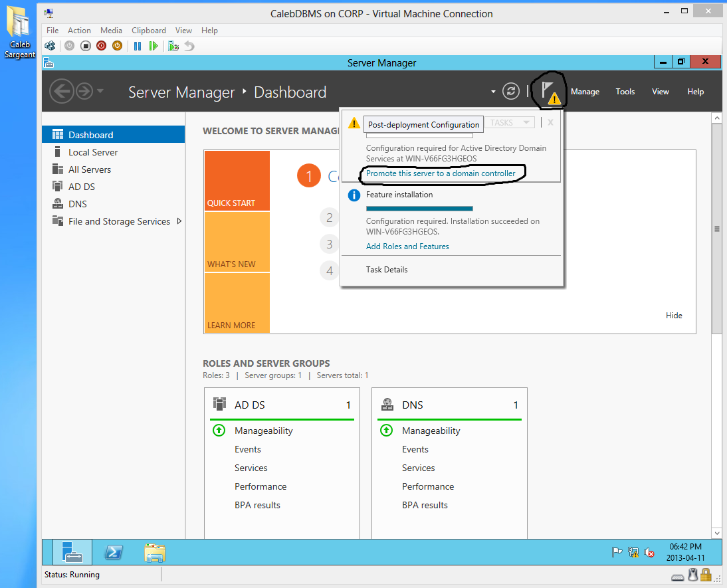Click the AD DS role tile header
This screenshot has height=588, width=727.
coord(282,405)
